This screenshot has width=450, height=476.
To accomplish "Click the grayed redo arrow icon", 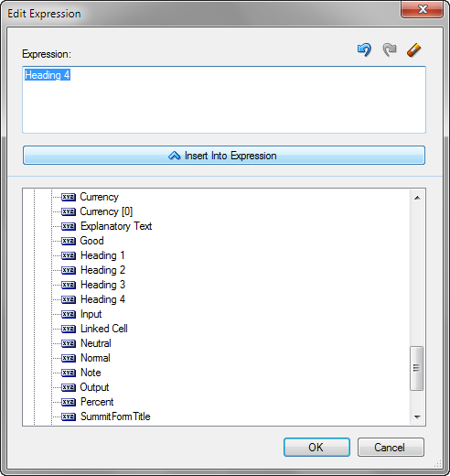I will pyautogui.click(x=390, y=49).
